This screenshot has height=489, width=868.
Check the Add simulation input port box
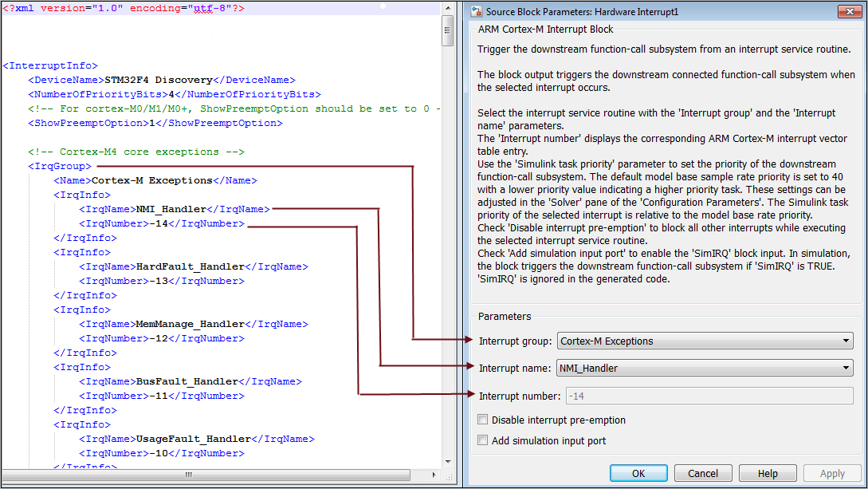coord(483,440)
